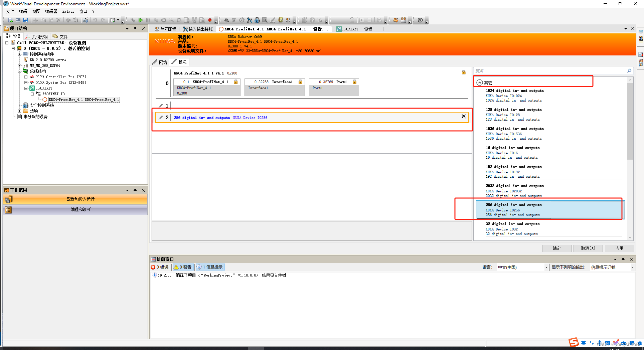The image size is (644, 350).
Task: Click the New project toolbar icon
Action: pyautogui.click(x=10, y=20)
